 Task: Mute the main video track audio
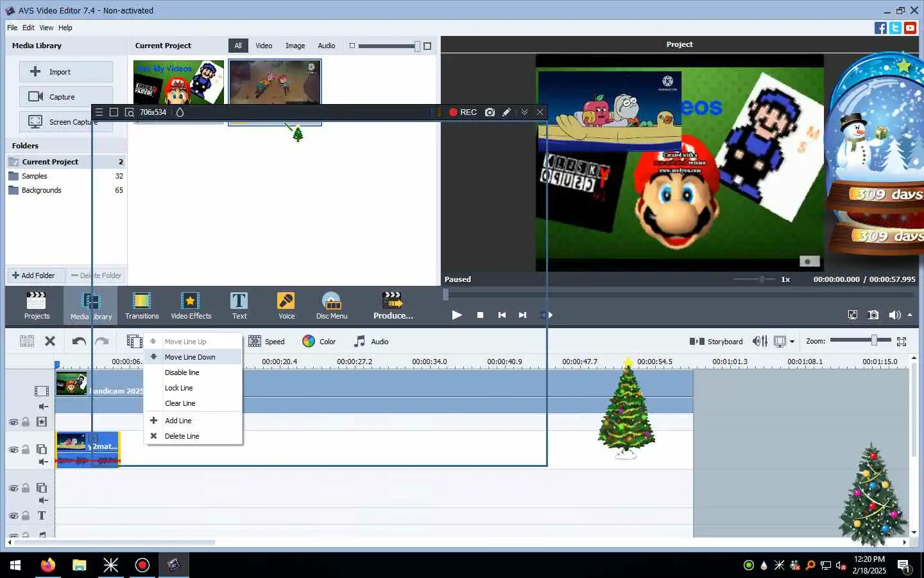[43, 407]
